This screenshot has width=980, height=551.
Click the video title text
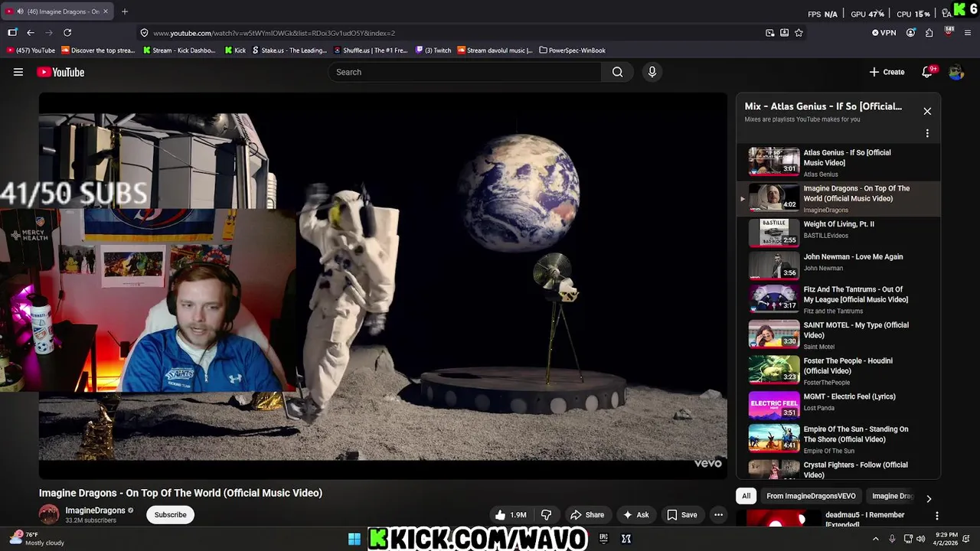181,493
